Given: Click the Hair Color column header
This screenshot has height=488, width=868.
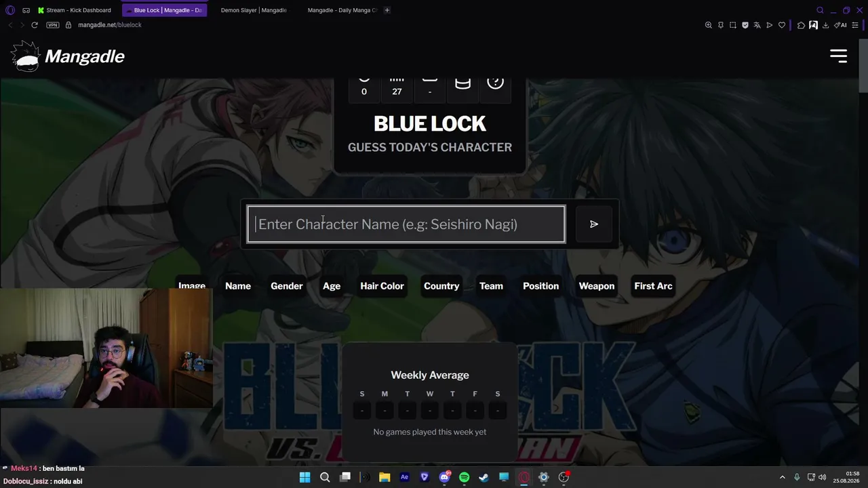Looking at the screenshot, I should pyautogui.click(x=382, y=286).
